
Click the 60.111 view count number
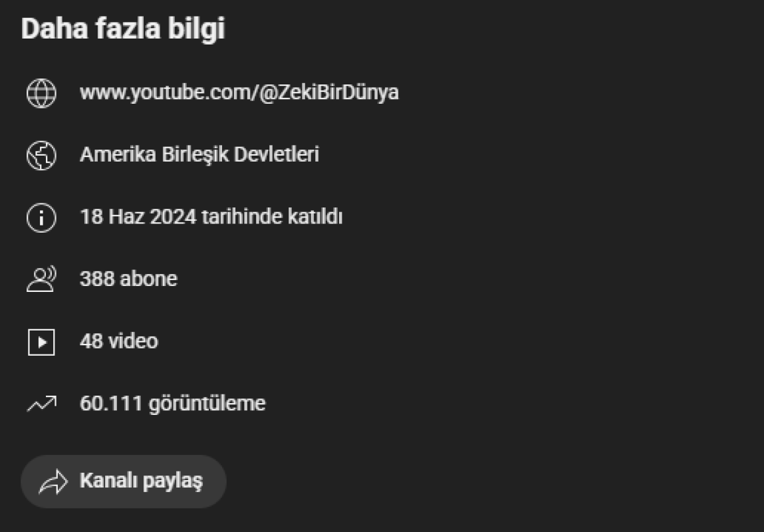pos(111,404)
